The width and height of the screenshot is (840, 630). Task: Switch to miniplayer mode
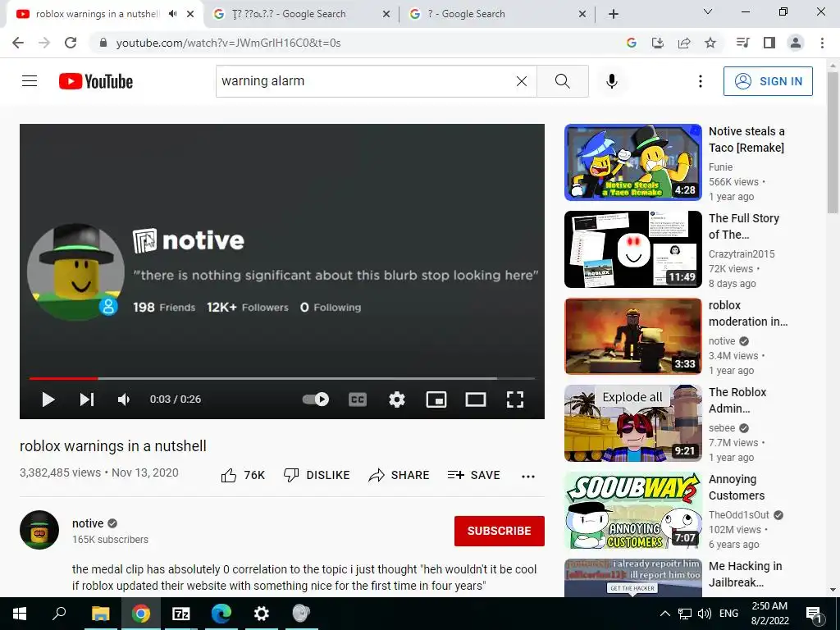pos(436,399)
